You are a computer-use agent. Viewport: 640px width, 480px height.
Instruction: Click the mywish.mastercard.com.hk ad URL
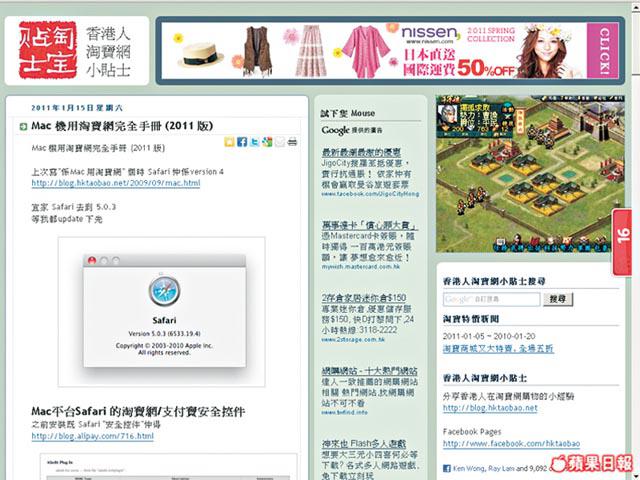[x=360, y=267]
